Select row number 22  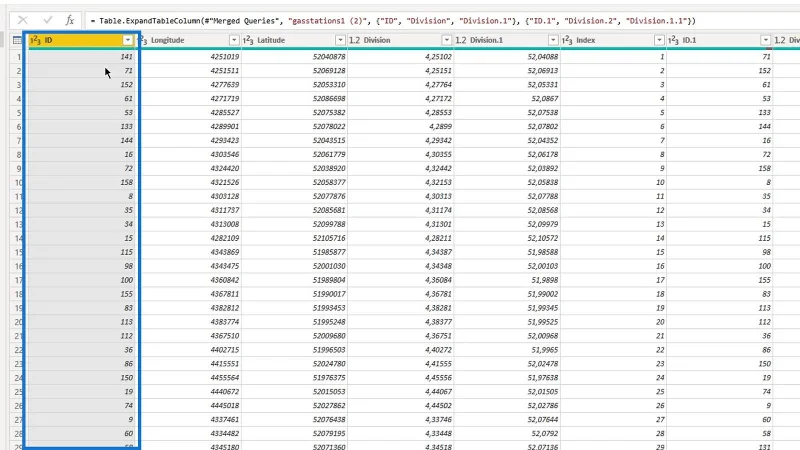click(18, 349)
